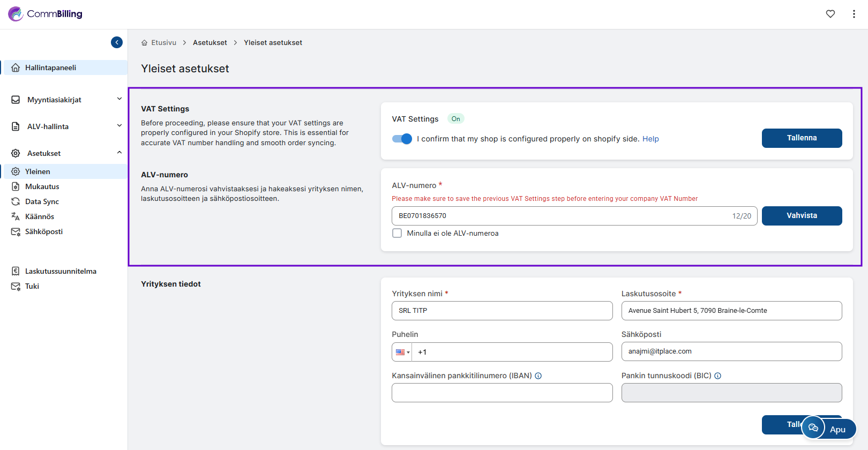Open the Apu chat help widget
This screenshot has height=450, width=868.
click(828, 429)
